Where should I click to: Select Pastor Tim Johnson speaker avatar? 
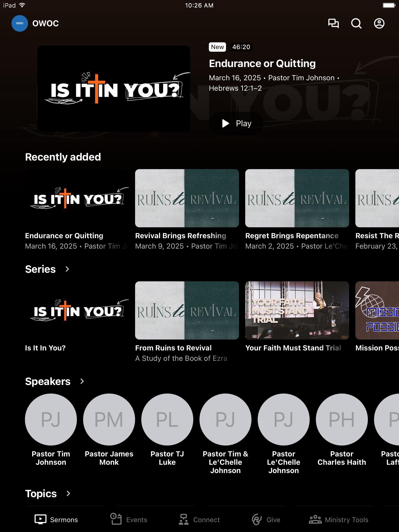pyautogui.click(x=51, y=419)
